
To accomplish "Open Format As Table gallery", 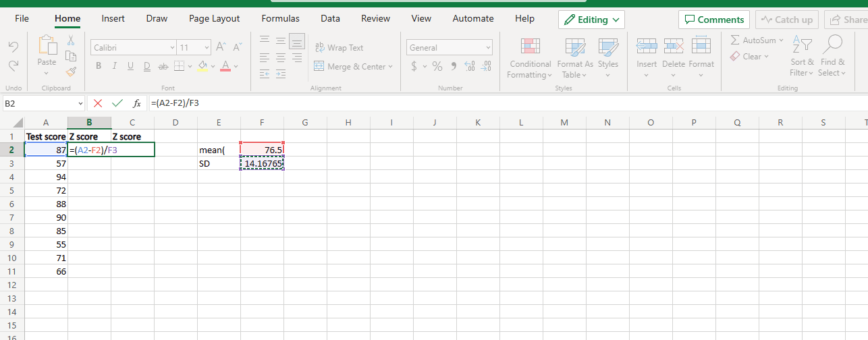I will 575,58.
